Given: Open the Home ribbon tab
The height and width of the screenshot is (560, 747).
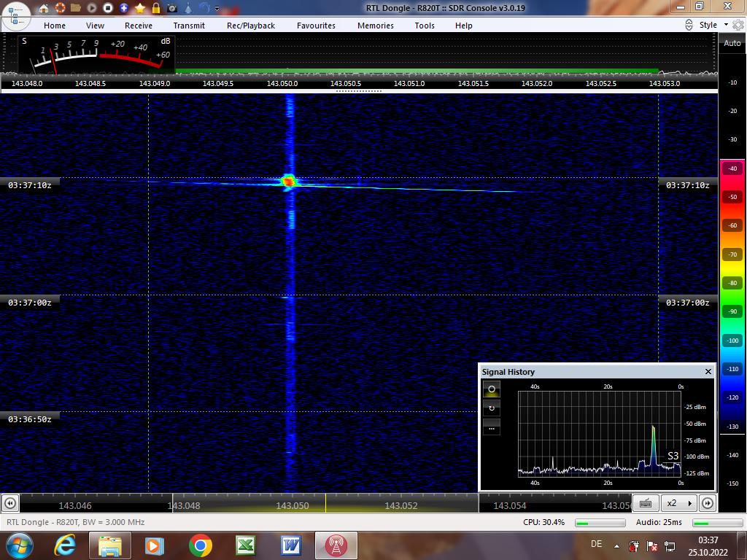Looking at the screenshot, I should (x=55, y=26).
